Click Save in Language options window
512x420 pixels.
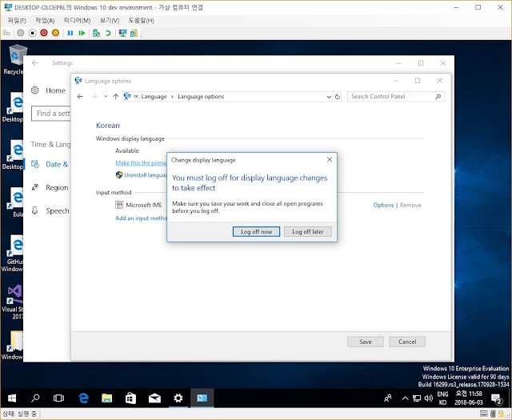365,342
